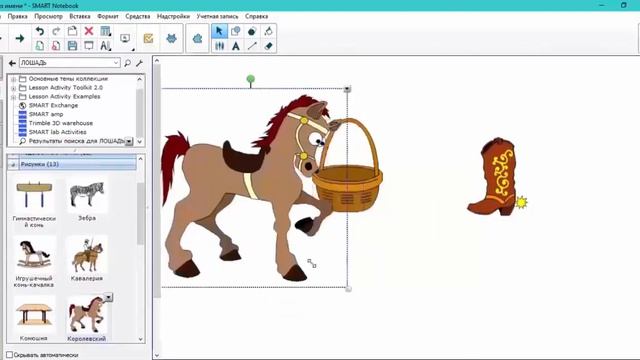Open the Правка menu
640x360 pixels.
(18, 16)
